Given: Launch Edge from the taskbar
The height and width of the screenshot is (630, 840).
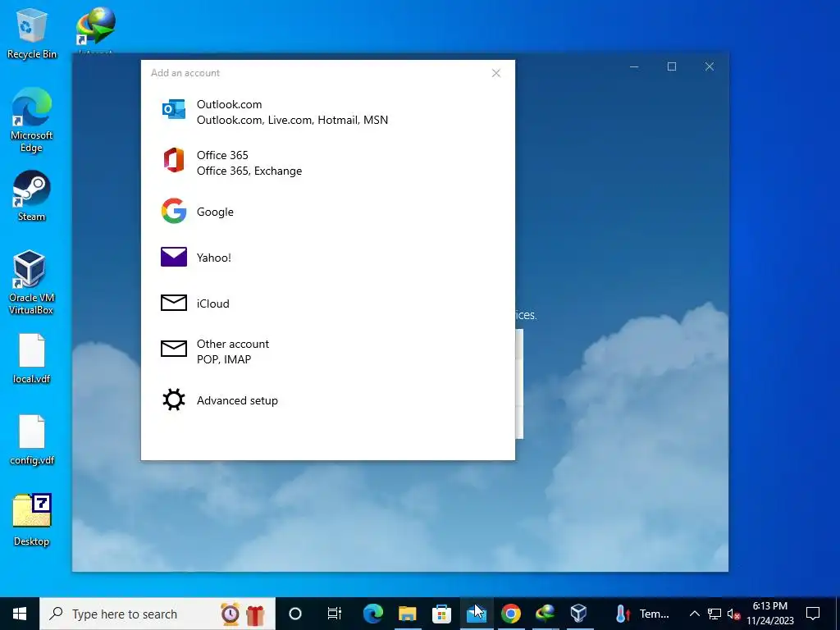Looking at the screenshot, I should tap(373, 614).
